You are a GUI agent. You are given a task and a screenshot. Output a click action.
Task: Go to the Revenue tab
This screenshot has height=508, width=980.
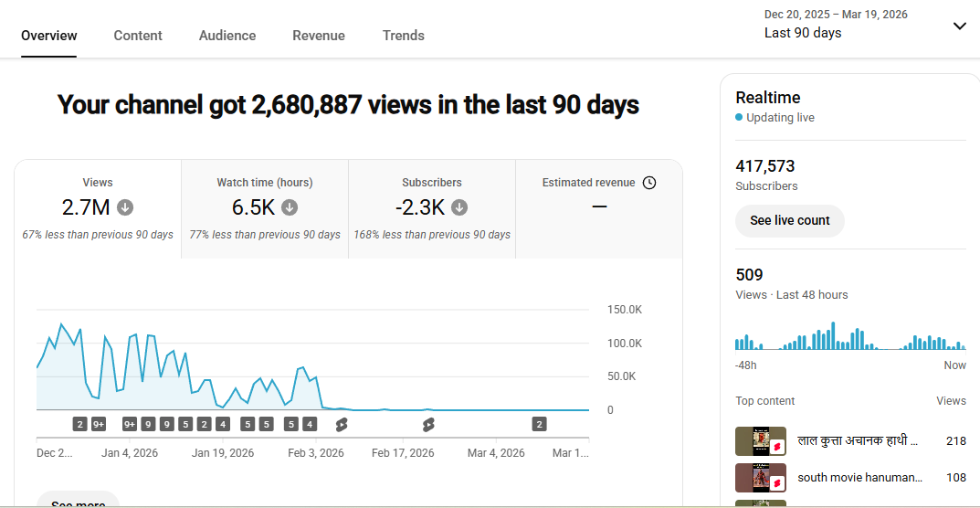point(319,36)
